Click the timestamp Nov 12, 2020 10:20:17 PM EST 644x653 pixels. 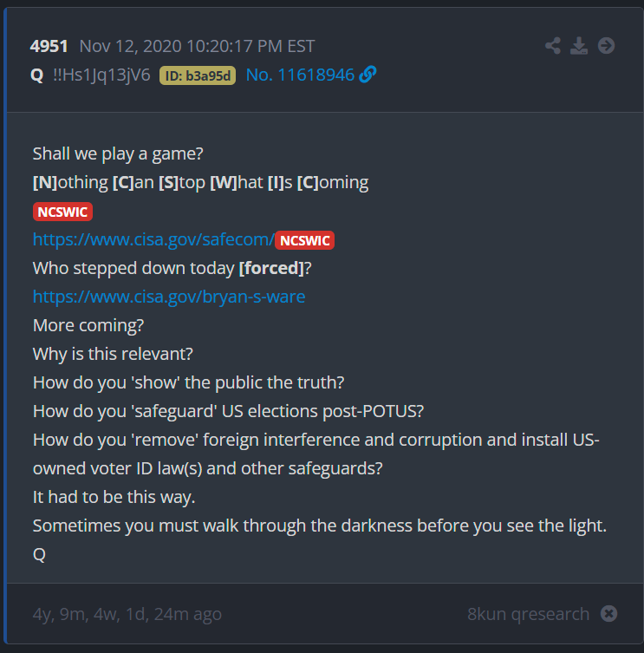pos(197,46)
